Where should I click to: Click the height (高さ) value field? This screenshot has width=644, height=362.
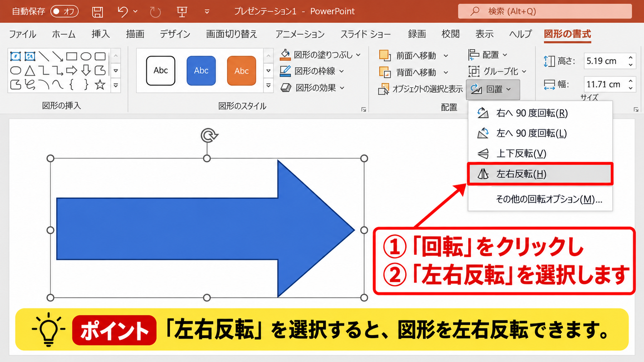(604, 61)
